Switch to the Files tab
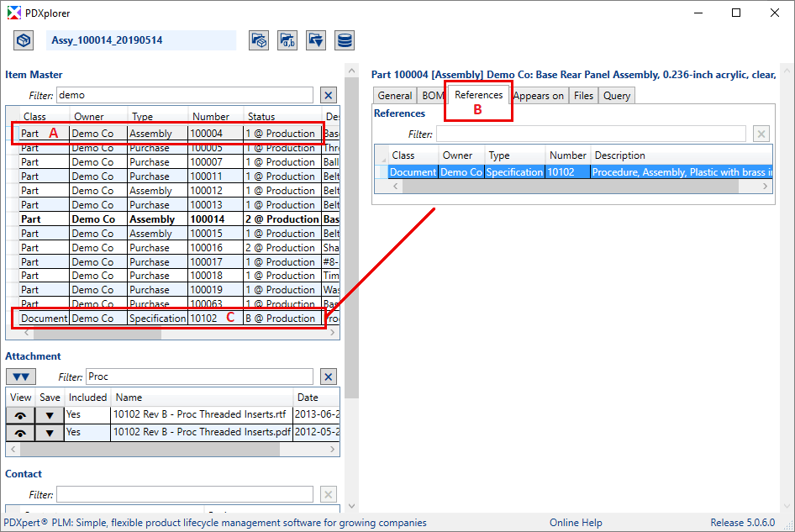Viewport: 795px width, 532px height. (x=583, y=95)
